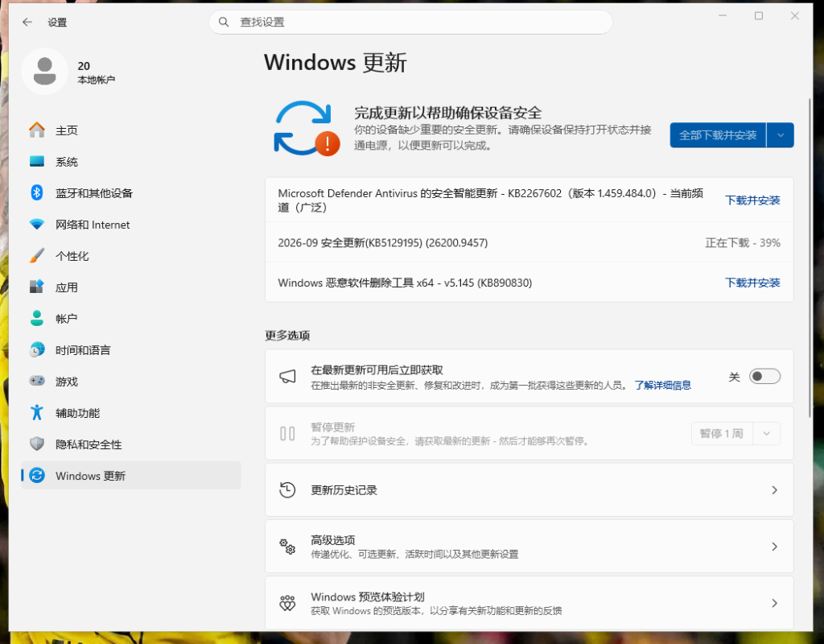Open 应用 settings category

131,287
